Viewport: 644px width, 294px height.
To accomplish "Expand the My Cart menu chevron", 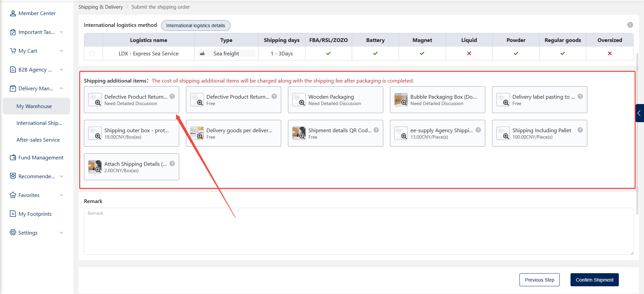I will (61, 51).
